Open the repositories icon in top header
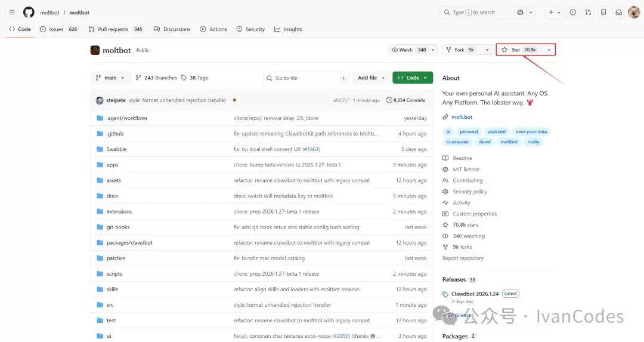644x342 pixels. click(x=603, y=13)
